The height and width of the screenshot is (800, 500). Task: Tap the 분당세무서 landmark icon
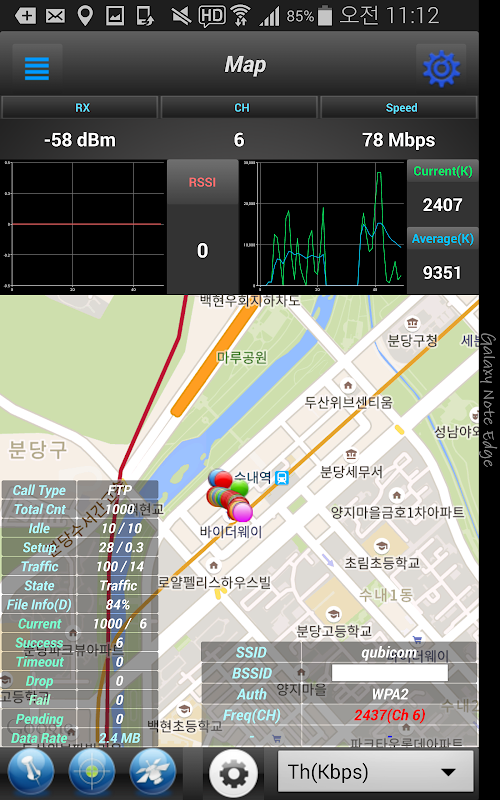351,454
